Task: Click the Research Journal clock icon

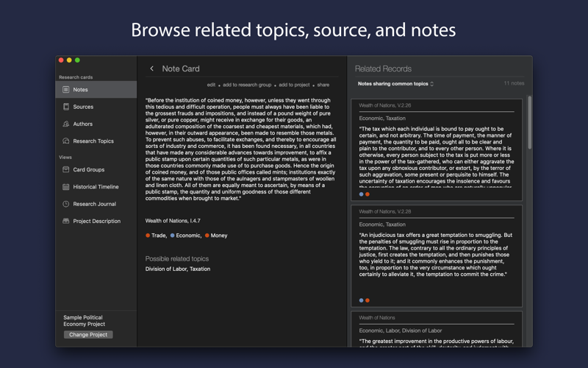Action: coord(66,204)
